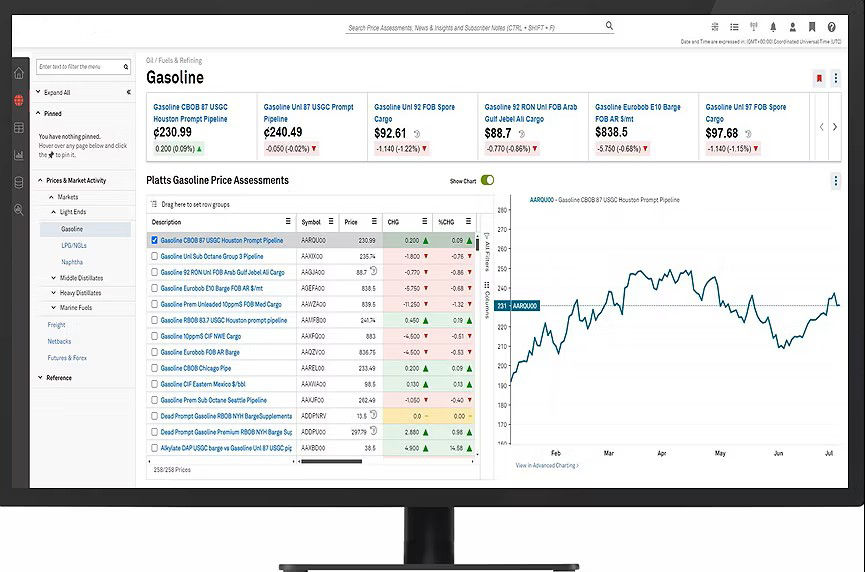Check Gasoline Eurobob E10 Barge row checkbox
865x572 pixels.
[x=154, y=288]
